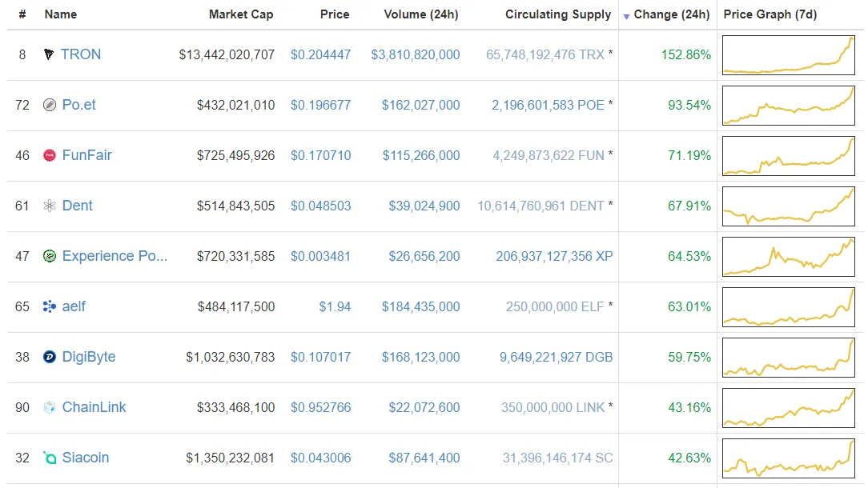Click the Dent coin logo icon

50,206
